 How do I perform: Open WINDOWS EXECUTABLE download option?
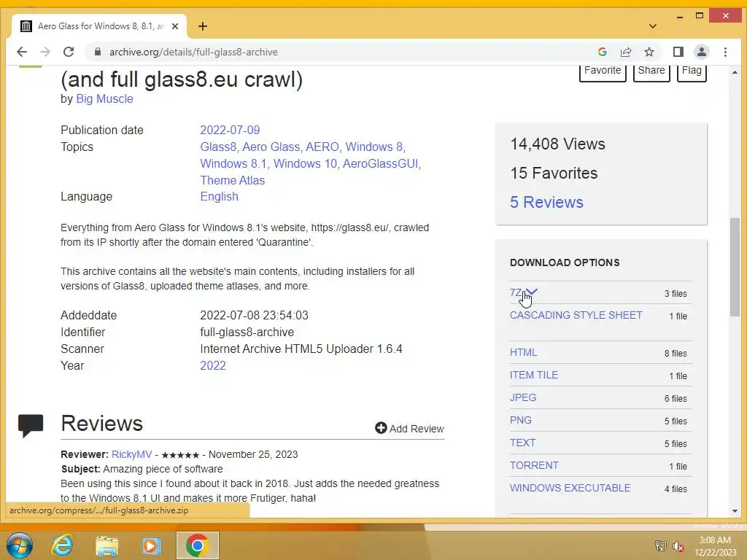coord(570,488)
